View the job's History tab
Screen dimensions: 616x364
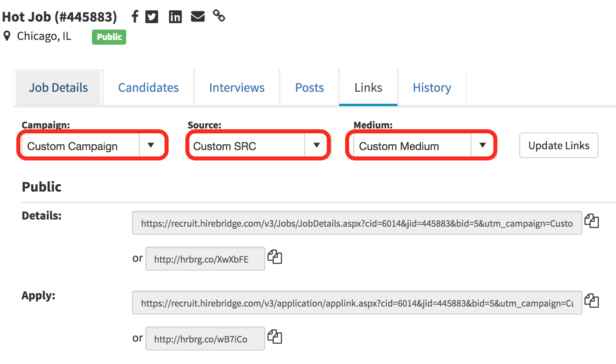click(x=432, y=87)
